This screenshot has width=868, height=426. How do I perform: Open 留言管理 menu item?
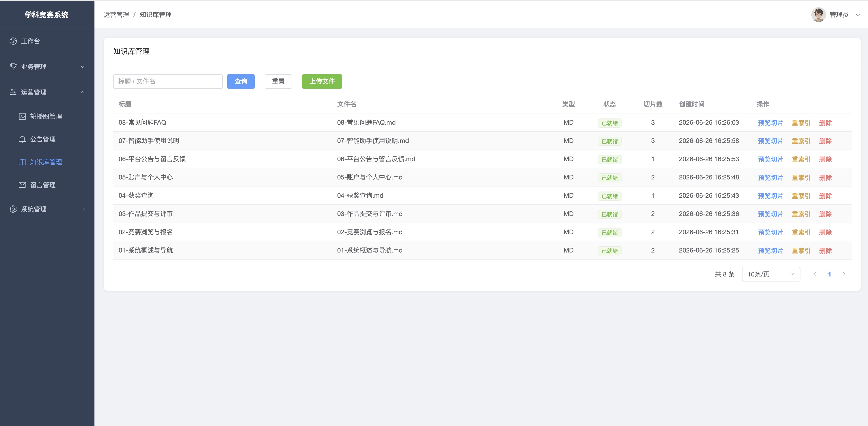47,185
